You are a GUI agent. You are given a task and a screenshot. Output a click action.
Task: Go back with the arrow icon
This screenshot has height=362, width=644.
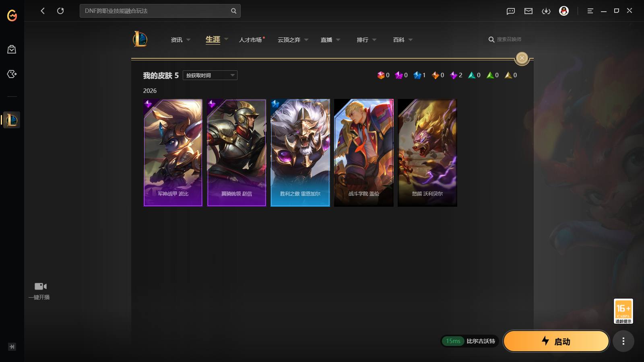coord(43,11)
